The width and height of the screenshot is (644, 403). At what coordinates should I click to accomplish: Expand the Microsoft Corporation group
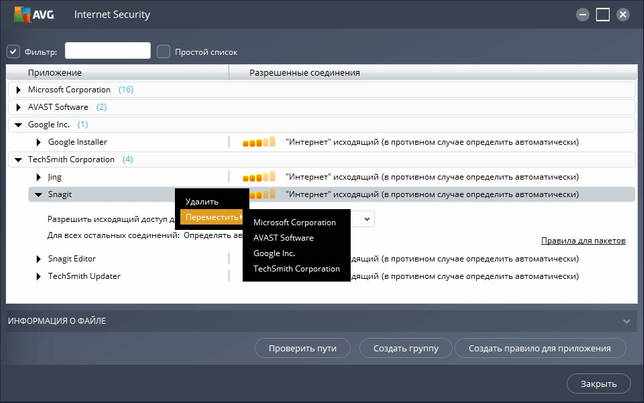tap(18, 90)
